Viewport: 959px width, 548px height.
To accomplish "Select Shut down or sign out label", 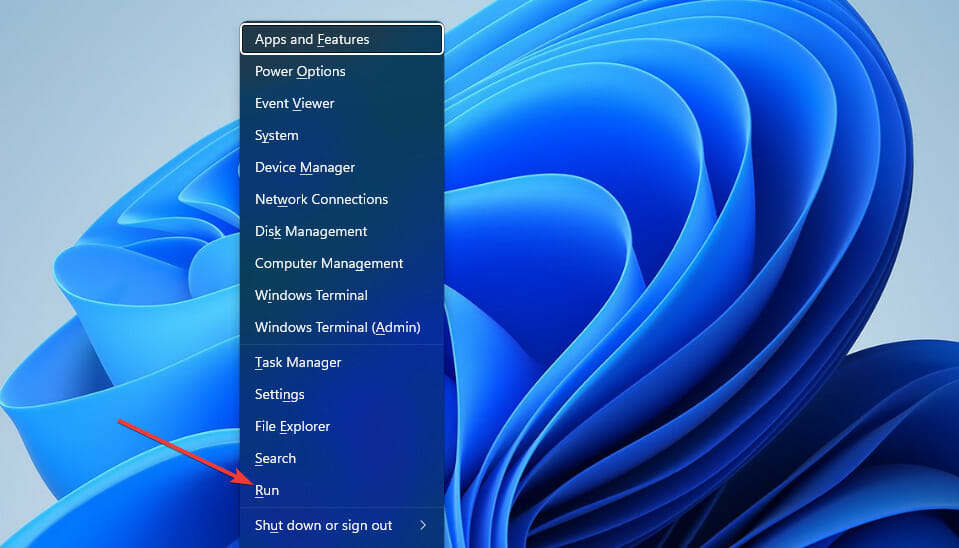I will pyautogui.click(x=323, y=526).
